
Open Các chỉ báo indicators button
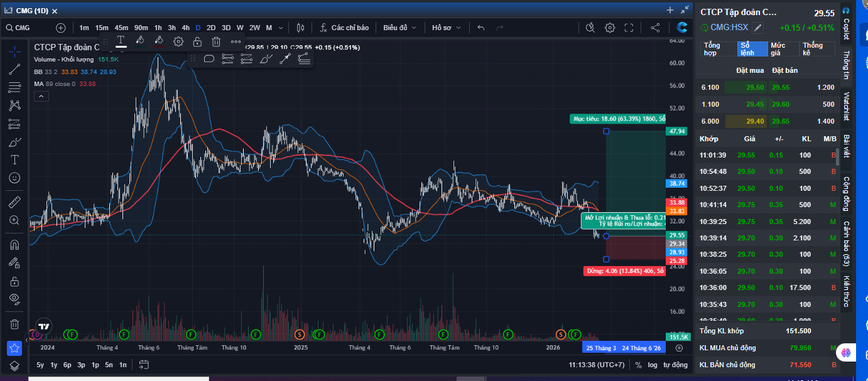click(x=344, y=28)
